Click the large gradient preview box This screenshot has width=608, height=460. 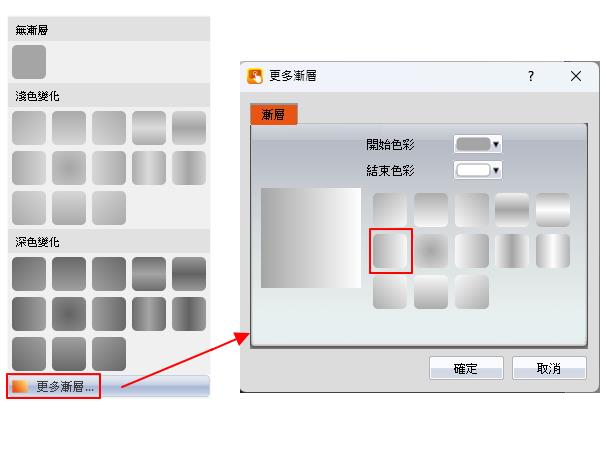311,238
